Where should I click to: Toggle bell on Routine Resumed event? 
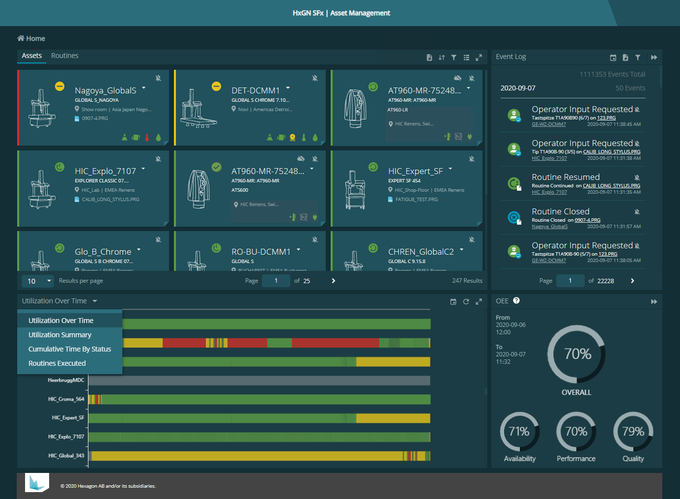[x=637, y=177]
